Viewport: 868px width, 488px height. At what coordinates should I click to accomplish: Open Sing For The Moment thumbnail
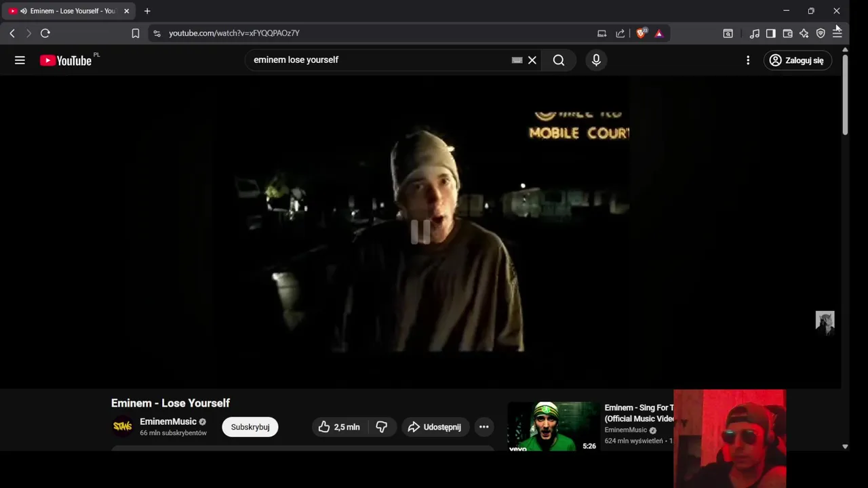pos(553,426)
